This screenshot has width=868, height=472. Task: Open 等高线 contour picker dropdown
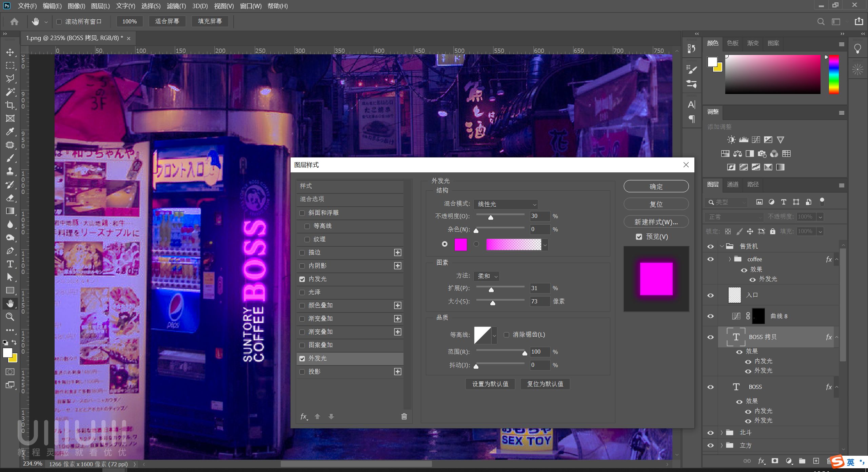[x=494, y=336]
